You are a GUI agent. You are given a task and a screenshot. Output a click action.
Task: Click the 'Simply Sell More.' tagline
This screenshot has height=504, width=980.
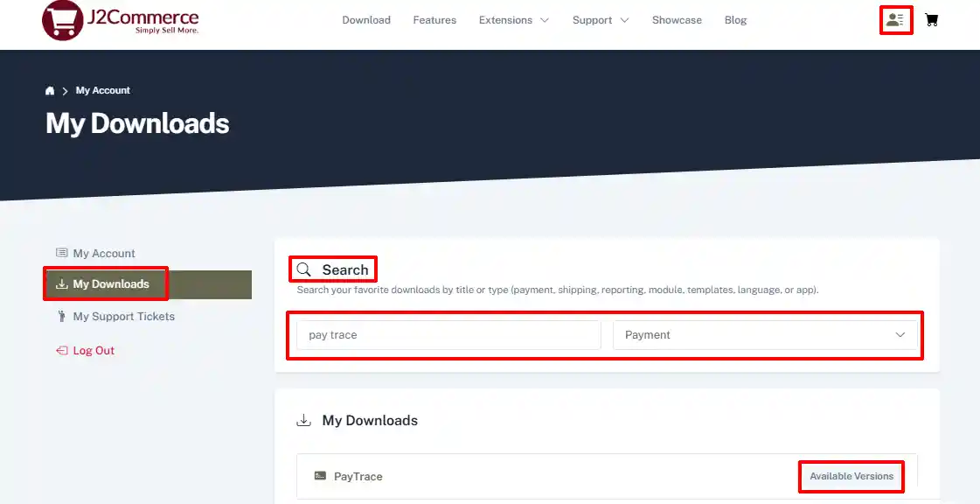(x=167, y=30)
